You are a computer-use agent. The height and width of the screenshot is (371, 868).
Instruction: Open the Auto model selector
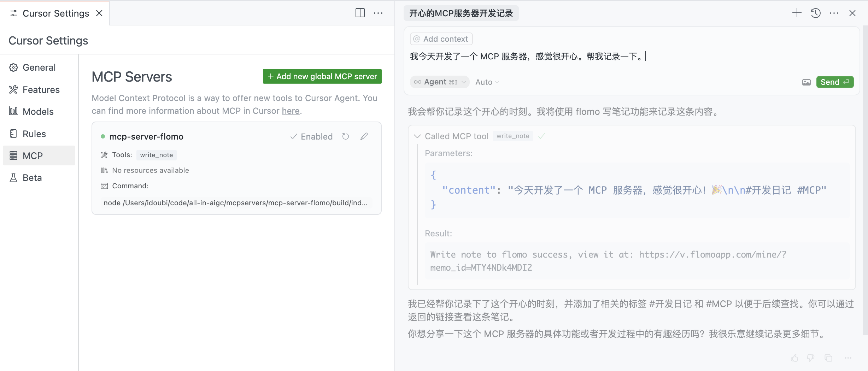click(487, 82)
